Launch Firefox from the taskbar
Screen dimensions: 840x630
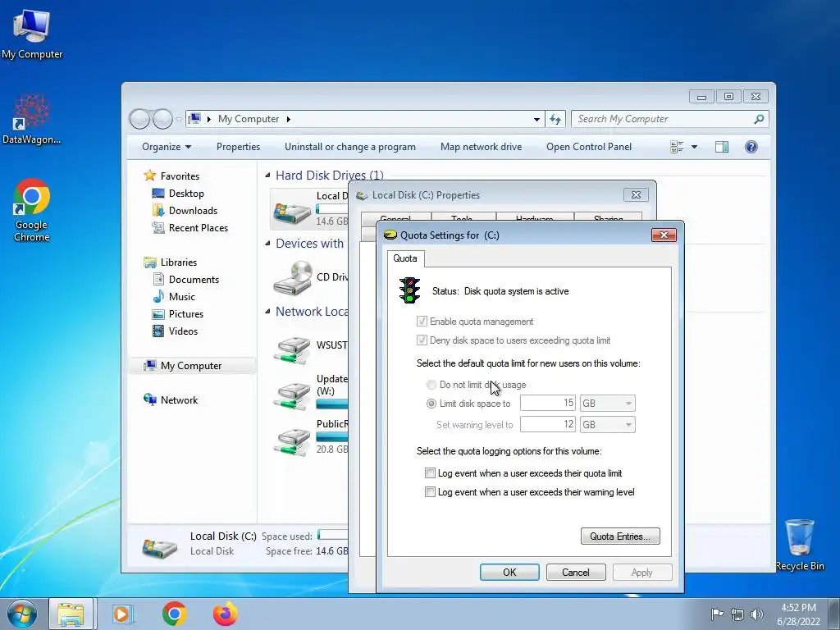point(225,614)
